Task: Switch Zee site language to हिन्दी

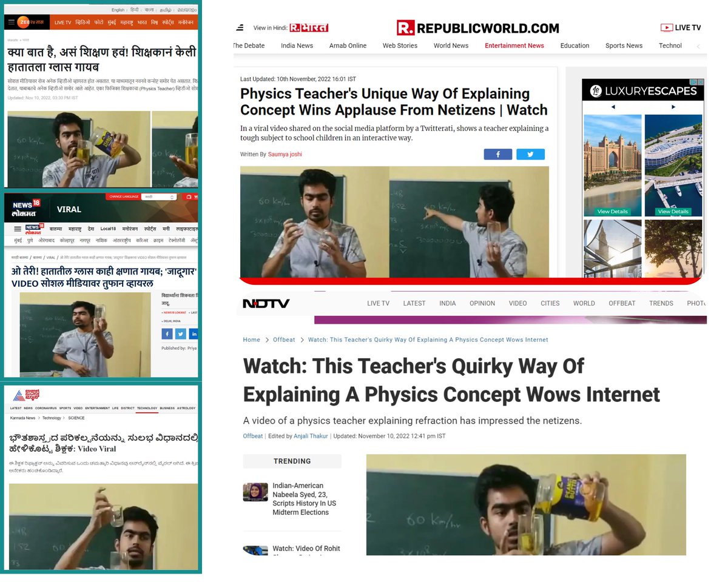Action: [x=135, y=10]
